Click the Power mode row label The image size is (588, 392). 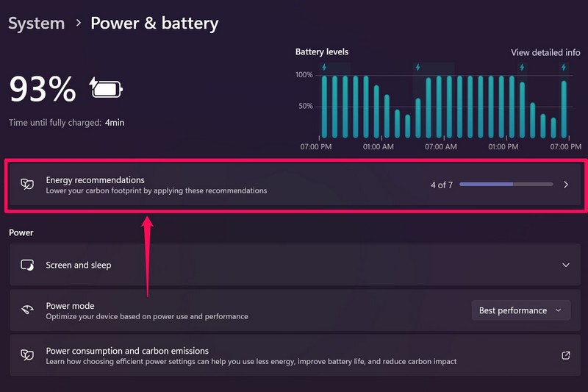point(70,306)
